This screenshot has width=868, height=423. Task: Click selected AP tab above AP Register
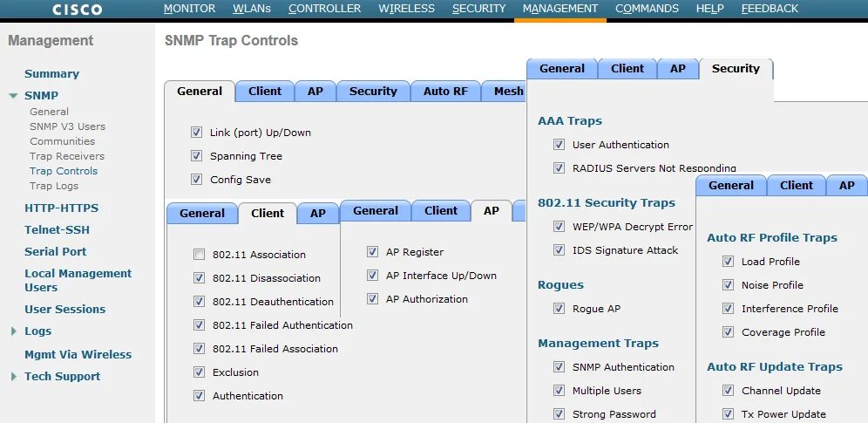click(491, 211)
